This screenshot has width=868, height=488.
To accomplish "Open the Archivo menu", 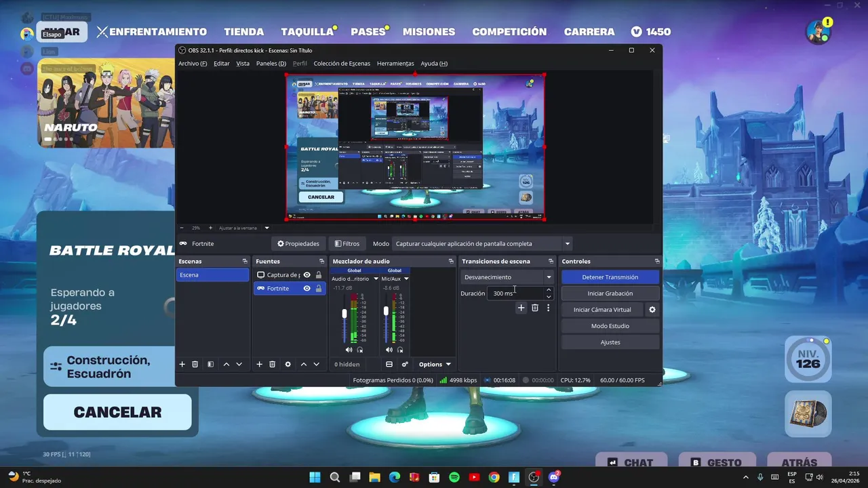I will [193, 64].
